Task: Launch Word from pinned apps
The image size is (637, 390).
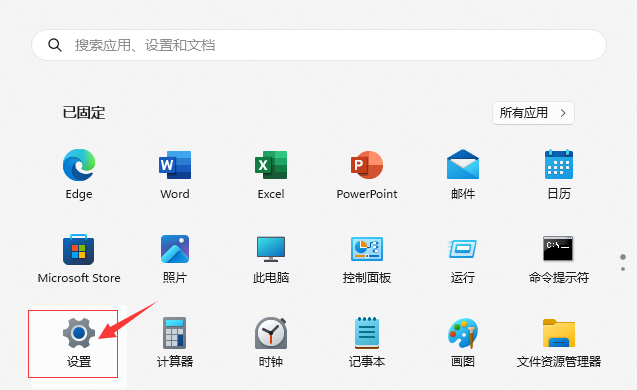Action: pyautogui.click(x=175, y=175)
